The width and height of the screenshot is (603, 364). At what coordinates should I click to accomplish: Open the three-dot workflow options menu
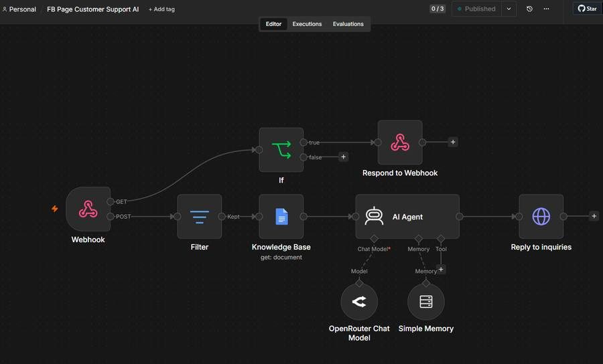pyautogui.click(x=547, y=9)
